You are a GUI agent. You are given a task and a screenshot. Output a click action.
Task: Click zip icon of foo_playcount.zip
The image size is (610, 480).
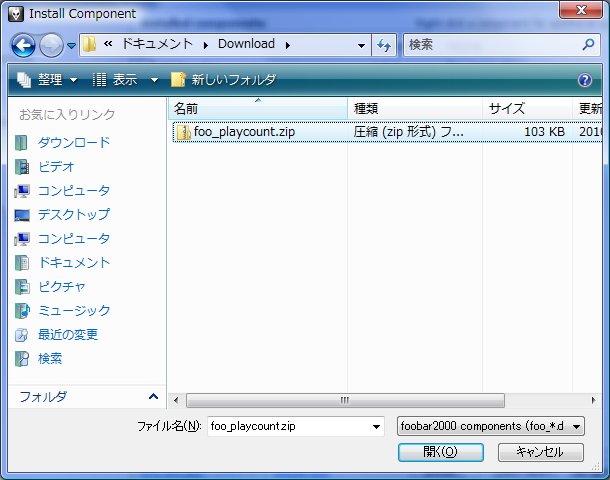pos(183,132)
